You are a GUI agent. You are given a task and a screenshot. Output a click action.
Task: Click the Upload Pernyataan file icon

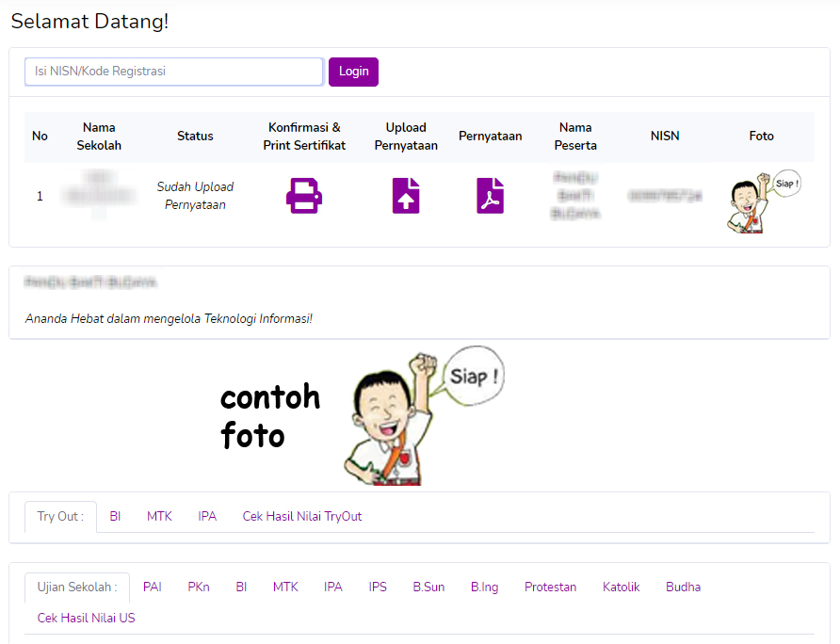pyautogui.click(x=406, y=196)
